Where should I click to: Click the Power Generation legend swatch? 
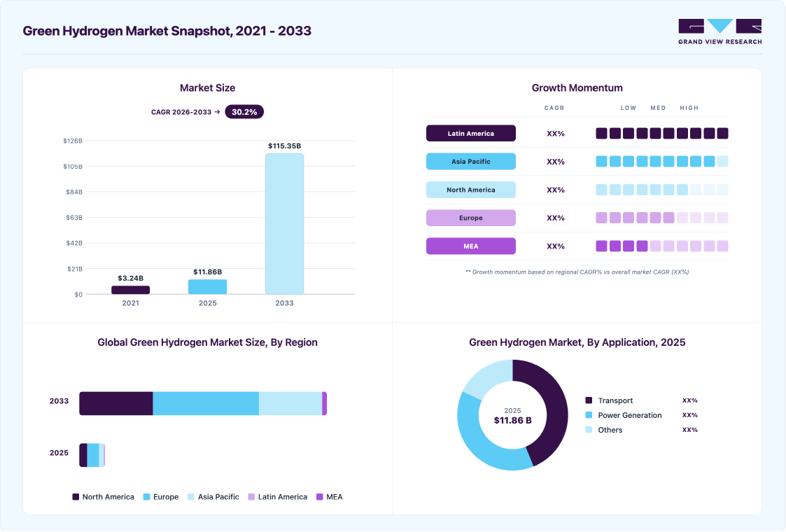pos(589,415)
